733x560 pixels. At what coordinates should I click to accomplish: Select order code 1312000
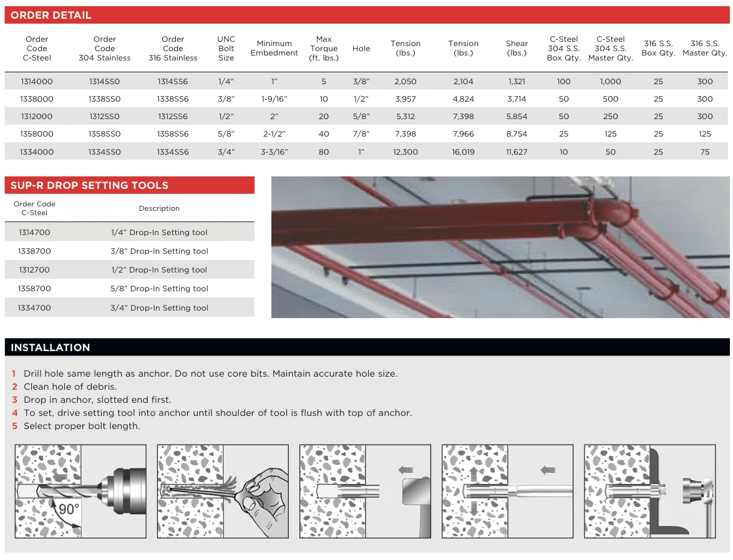[x=36, y=117]
